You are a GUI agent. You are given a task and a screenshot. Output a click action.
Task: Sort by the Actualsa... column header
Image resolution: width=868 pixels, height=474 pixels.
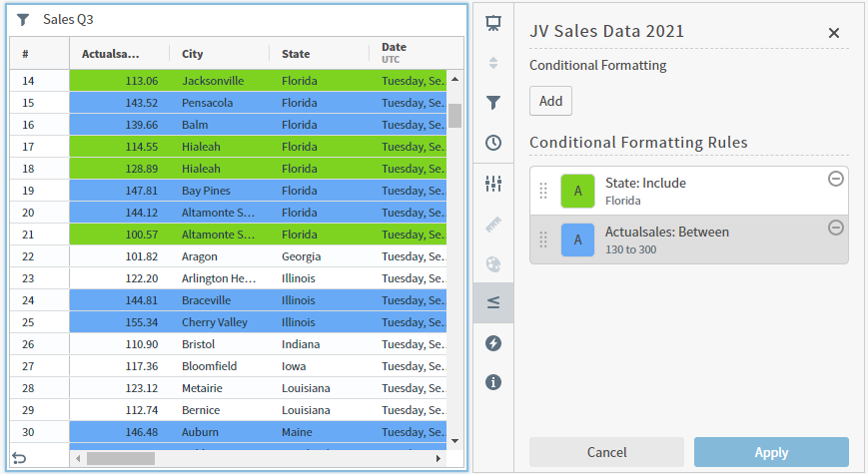119,54
